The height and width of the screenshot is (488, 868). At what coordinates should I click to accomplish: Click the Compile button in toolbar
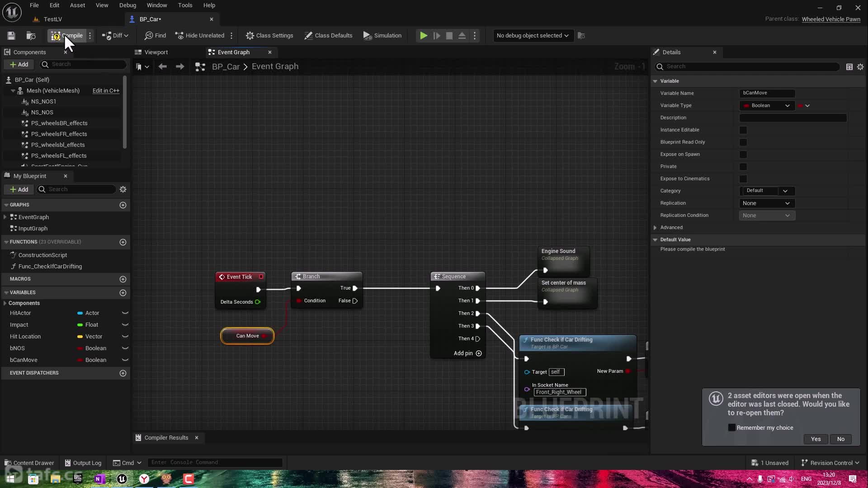pyautogui.click(x=68, y=35)
